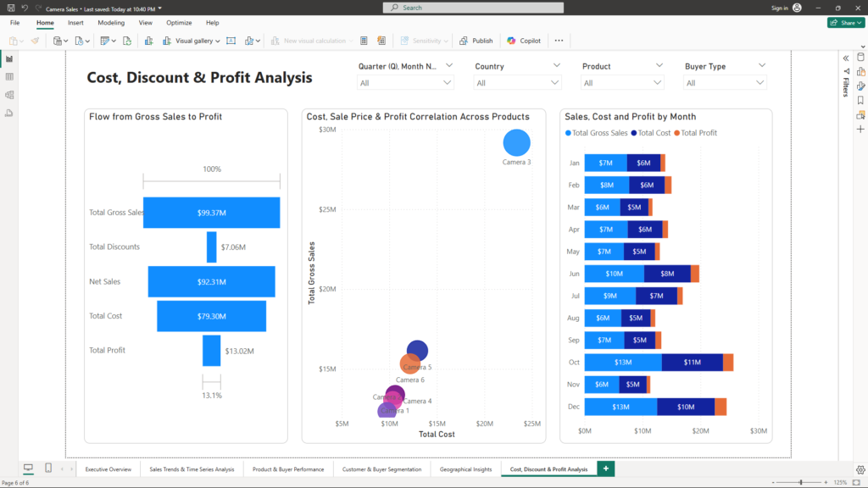Switch to desktop layout view

click(28, 469)
